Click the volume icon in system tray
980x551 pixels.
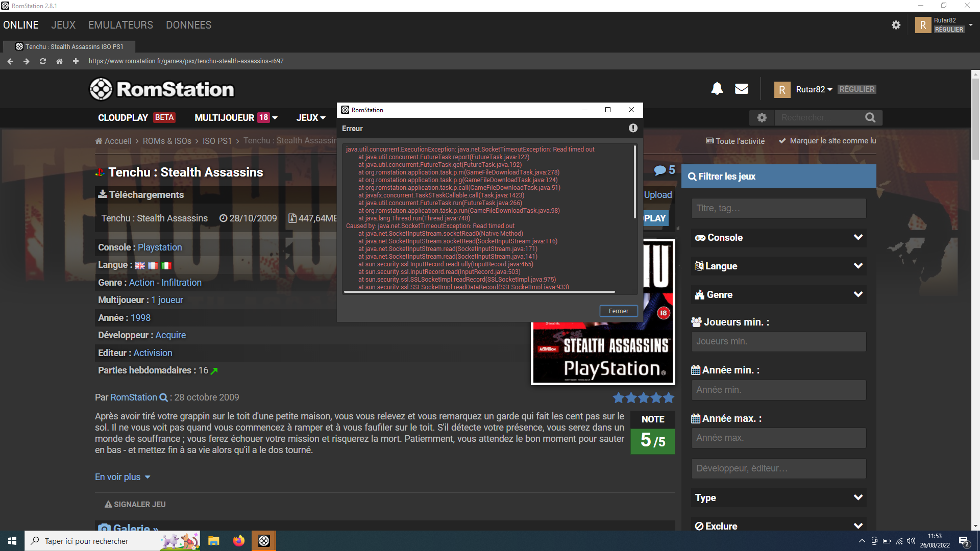coord(911,541)
